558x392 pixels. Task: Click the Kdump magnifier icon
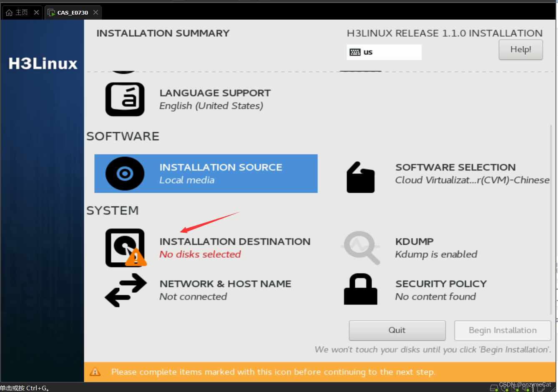[x=361, y=248]
